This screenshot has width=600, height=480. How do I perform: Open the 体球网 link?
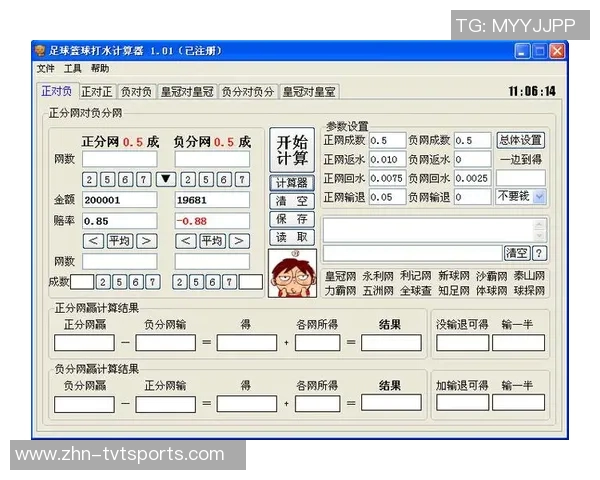pyautogui.click(x=492, y=291)
